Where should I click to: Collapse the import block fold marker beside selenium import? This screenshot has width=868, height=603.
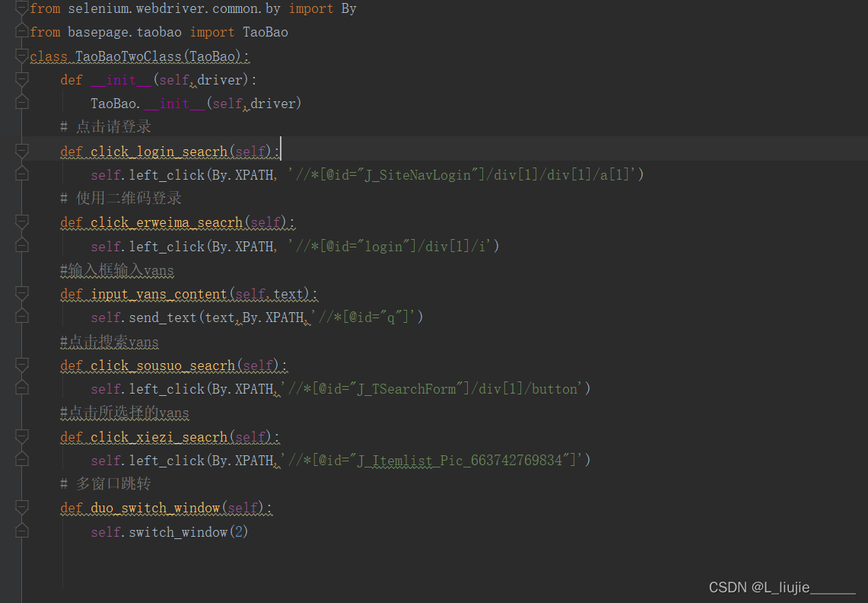point(21,8)
